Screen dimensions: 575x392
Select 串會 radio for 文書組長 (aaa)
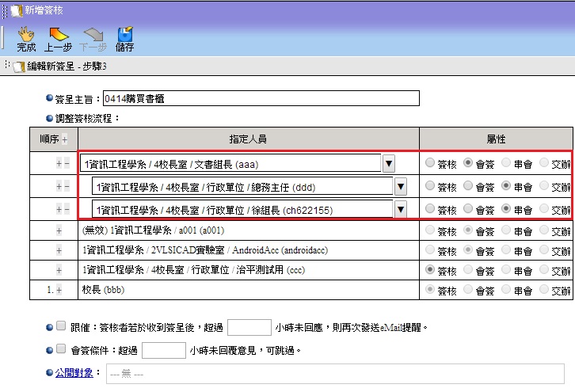(x=506, y=162)
